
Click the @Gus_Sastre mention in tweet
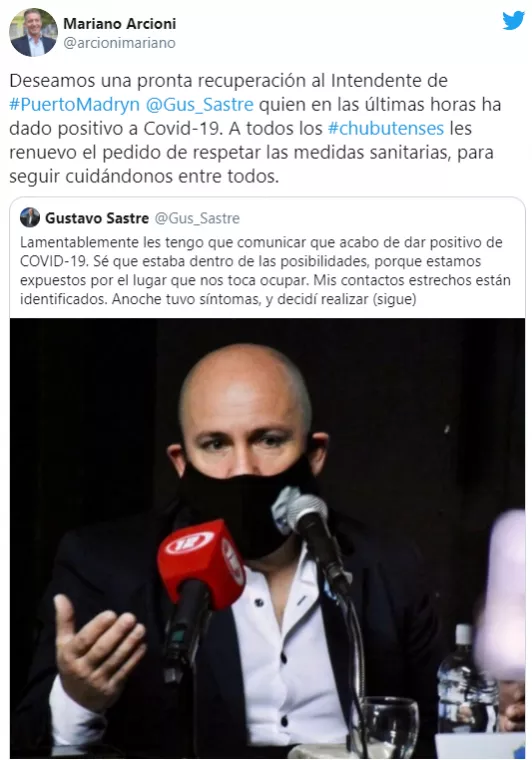[199, 104]
